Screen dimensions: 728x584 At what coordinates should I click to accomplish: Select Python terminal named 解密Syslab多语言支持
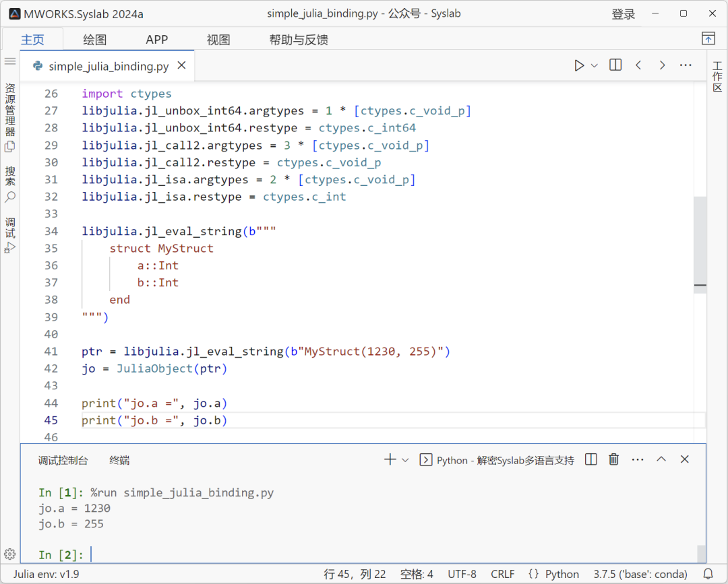(497, 460)
